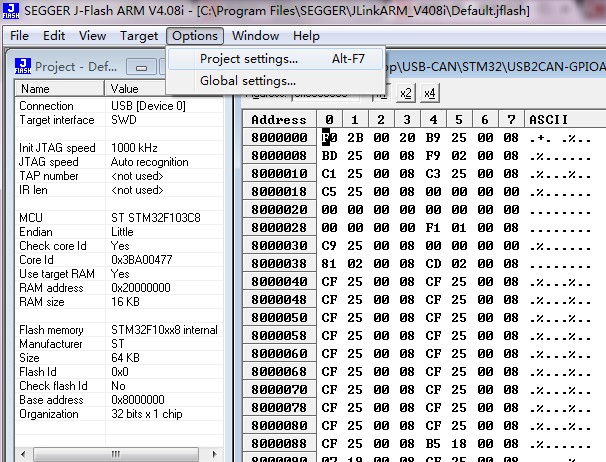Select the Check core Id row
Image resolution: width=606 pixels, height=462 pixels.
point(119,246)
